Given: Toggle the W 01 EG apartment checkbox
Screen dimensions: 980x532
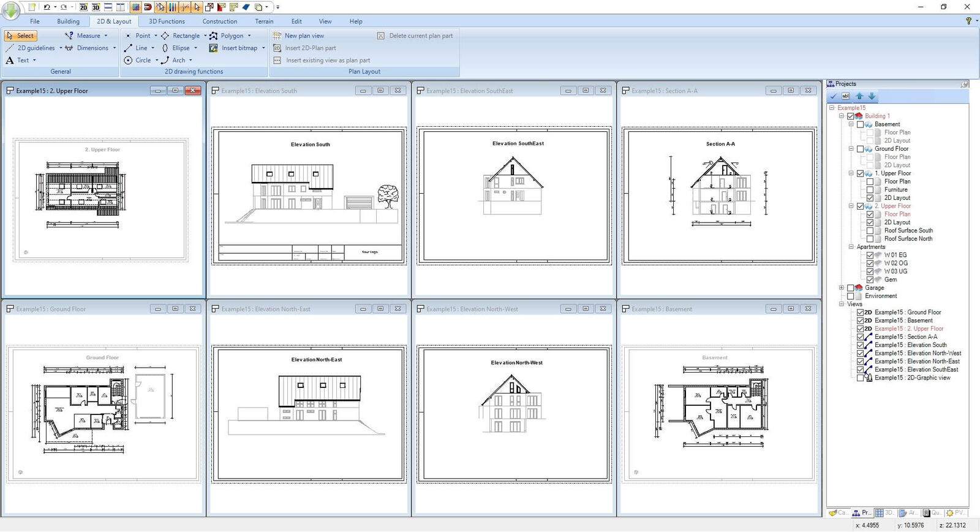Looking at the screenshot, I should click(870, 255).
